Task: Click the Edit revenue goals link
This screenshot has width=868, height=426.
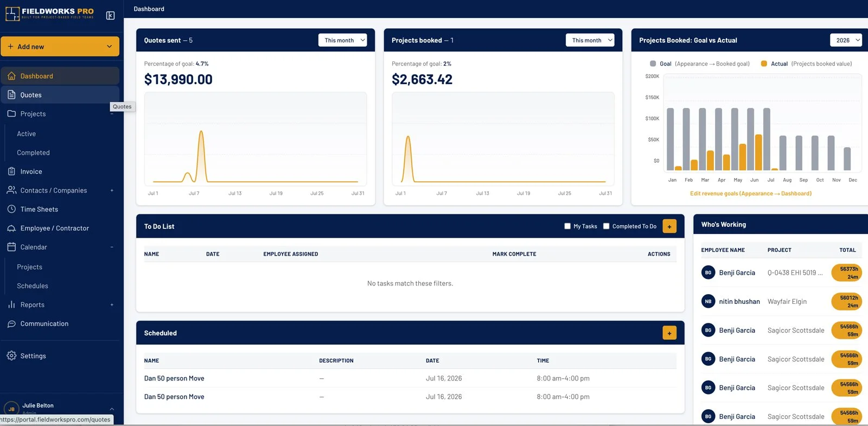Action: pyautogui.click(x=751, y=194)
